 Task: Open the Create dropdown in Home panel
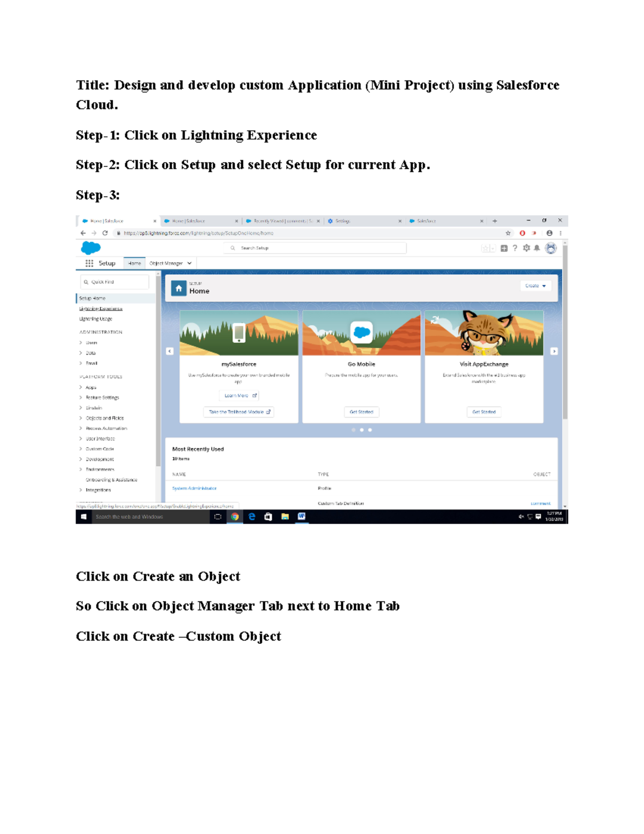click(x=537, y=286)
